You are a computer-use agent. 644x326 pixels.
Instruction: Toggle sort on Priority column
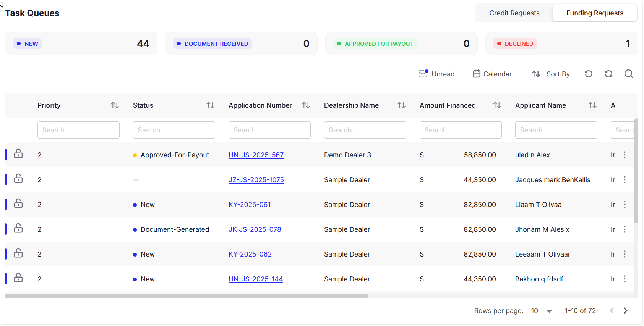pyautogui.click(x=115, y=105)
